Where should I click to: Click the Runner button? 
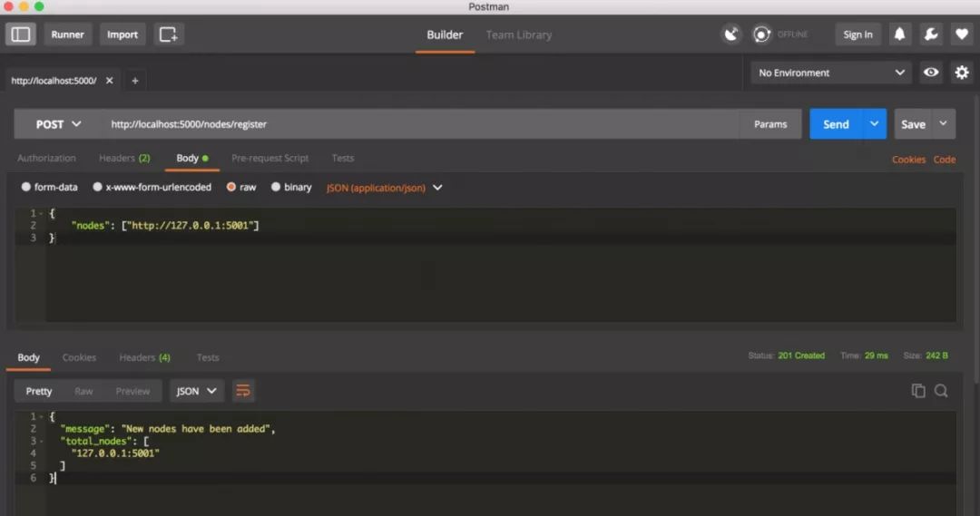[67, 34]
